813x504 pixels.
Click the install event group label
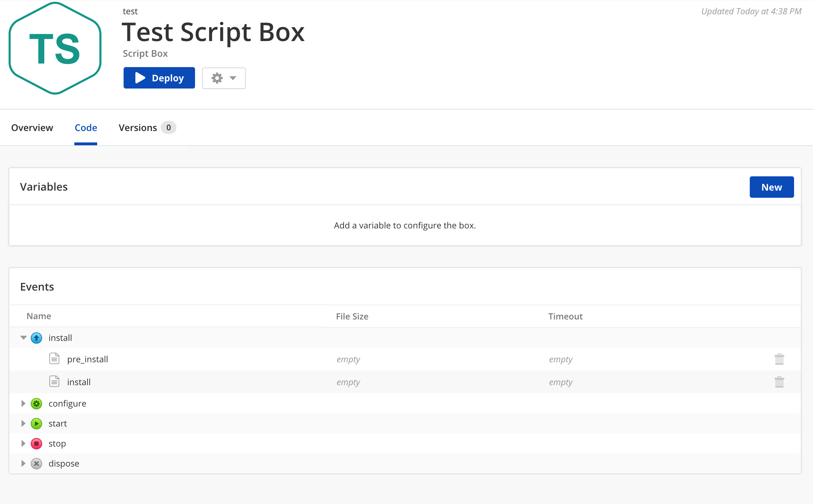pyautogui.click(x=60, y=338)
